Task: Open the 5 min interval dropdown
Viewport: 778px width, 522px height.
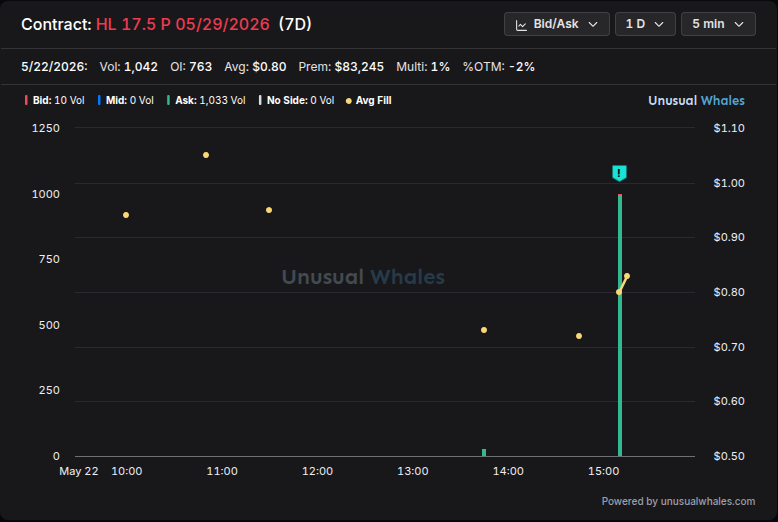Action: [718, 24]
